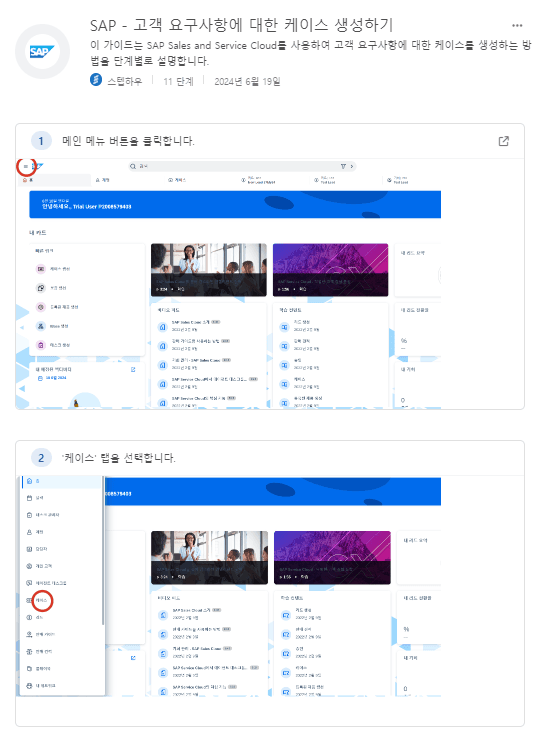Select the 홈 home tab in step 1
The height and width of the screenshot is (737, 540).
54,180
